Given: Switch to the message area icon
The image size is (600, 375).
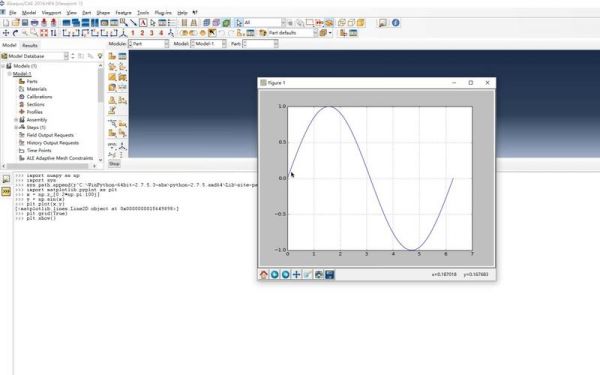Looking at the screenshot, I should point(6,179).
